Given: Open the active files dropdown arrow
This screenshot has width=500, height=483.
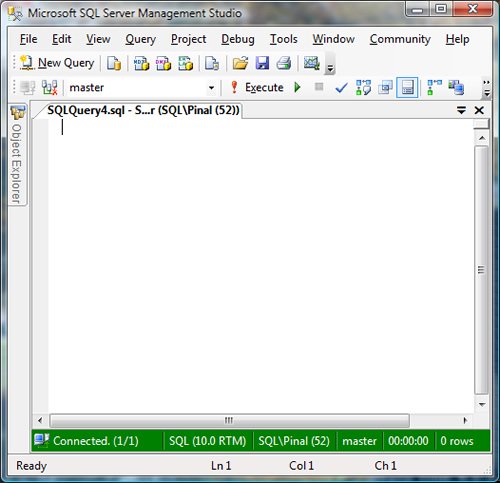Looking at the screenshot, I should click(x=461, y=110).
